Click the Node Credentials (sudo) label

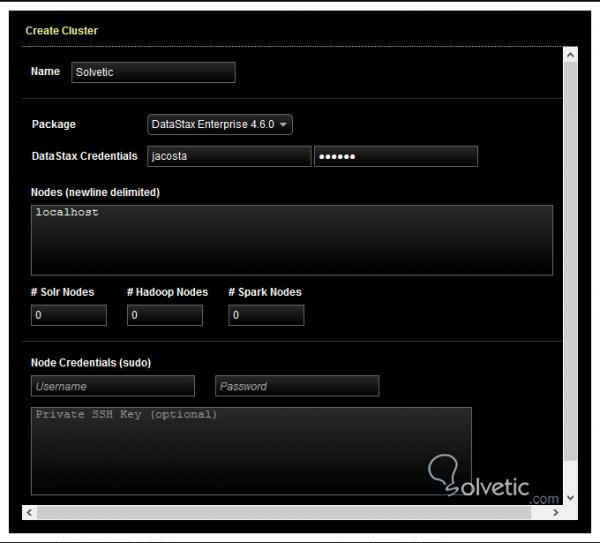click(x=91, y=363)
